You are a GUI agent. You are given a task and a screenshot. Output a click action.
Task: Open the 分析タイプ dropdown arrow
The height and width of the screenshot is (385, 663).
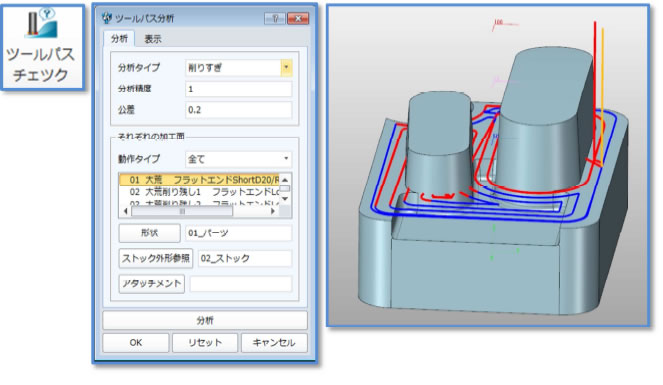click(286, 68)
